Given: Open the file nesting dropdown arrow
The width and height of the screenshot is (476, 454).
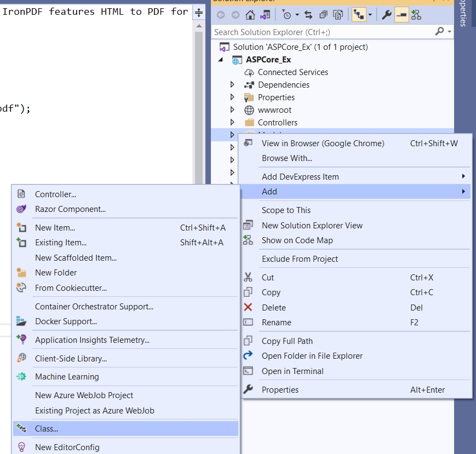Looking at the screenshot, I should (x=370, y=15).
